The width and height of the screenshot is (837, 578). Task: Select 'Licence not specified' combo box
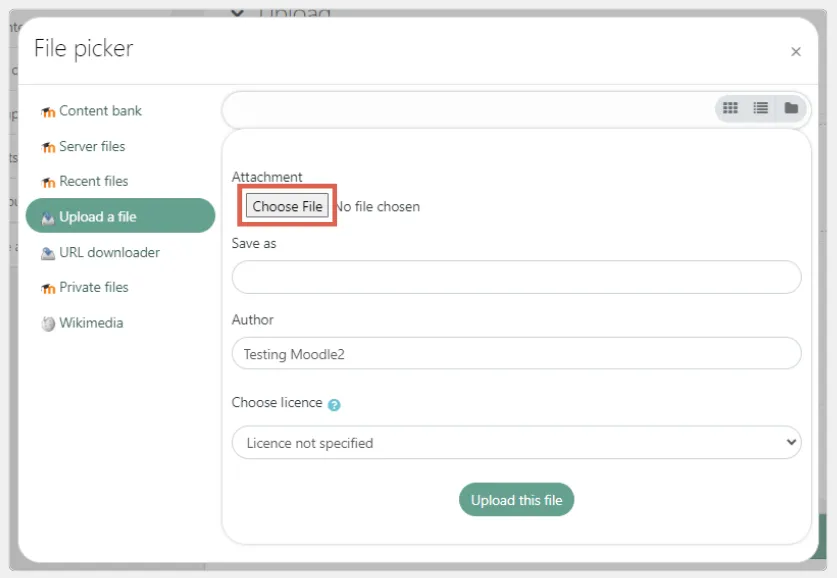point(516,442)
